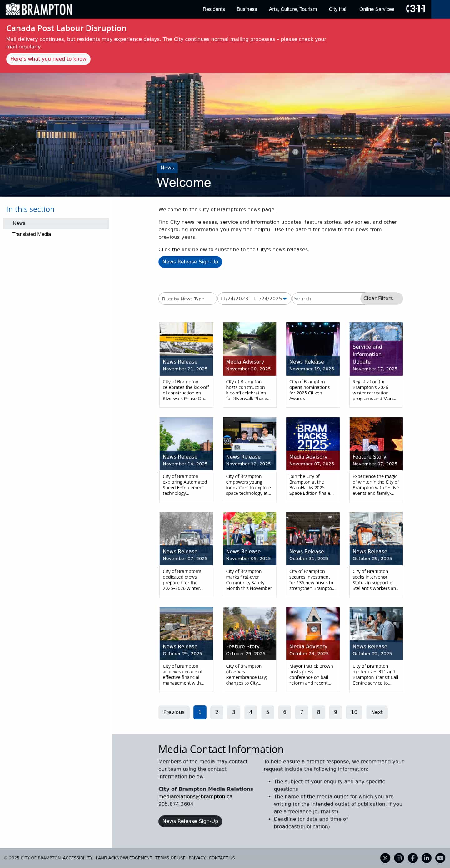This screenshot has height=868, width=450.
Task: Click the news Search input field
Action: (325, 299)
